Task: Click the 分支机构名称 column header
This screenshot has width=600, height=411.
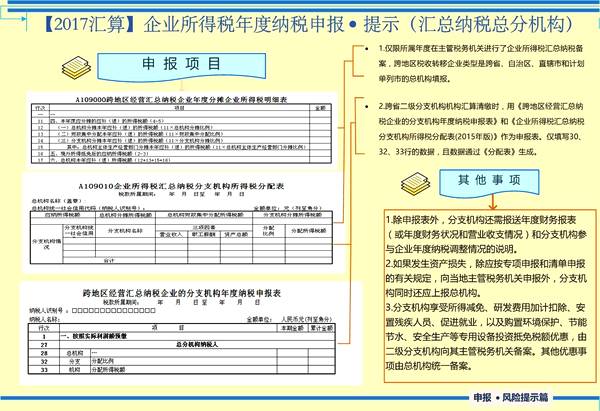Action: point(126,231)
